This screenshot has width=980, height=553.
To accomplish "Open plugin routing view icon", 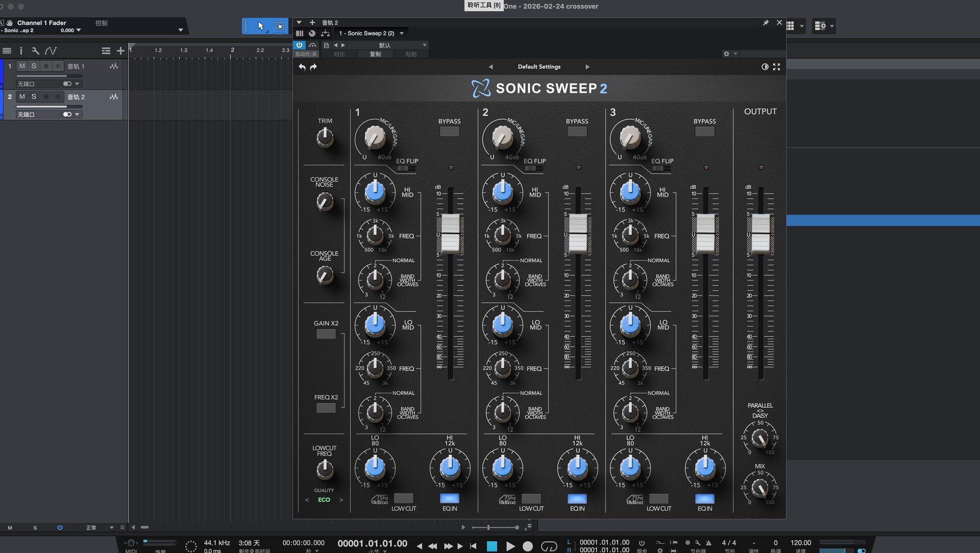I will 325,33.
